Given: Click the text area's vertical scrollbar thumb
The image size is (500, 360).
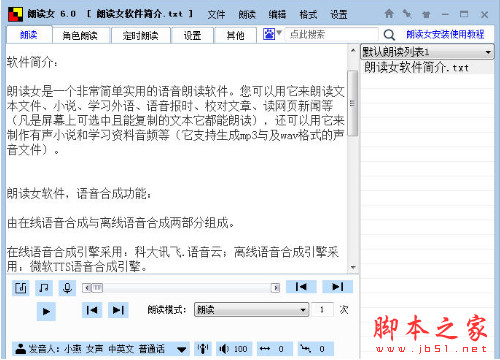Looking at the screenshot, I should pyautogui.click(x=352, y=103).
